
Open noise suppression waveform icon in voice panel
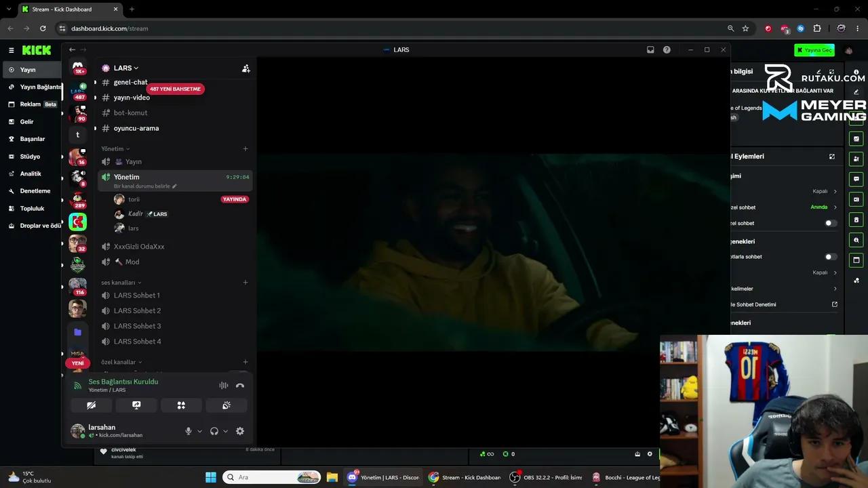pyautogui.click(x=223, y=385)
